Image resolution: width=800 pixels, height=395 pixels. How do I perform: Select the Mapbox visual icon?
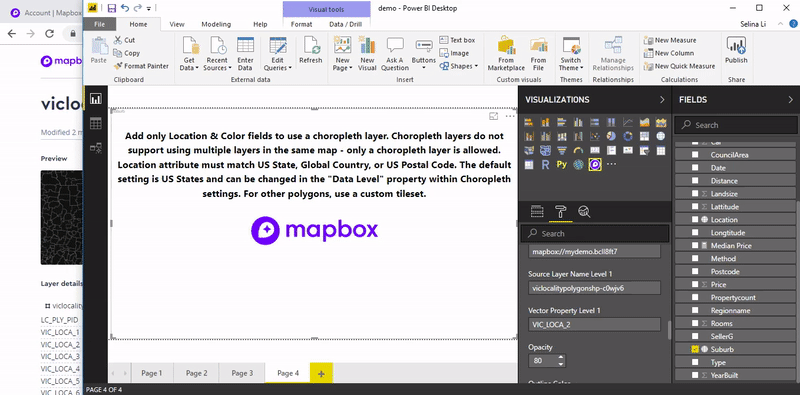coord(594,164)
